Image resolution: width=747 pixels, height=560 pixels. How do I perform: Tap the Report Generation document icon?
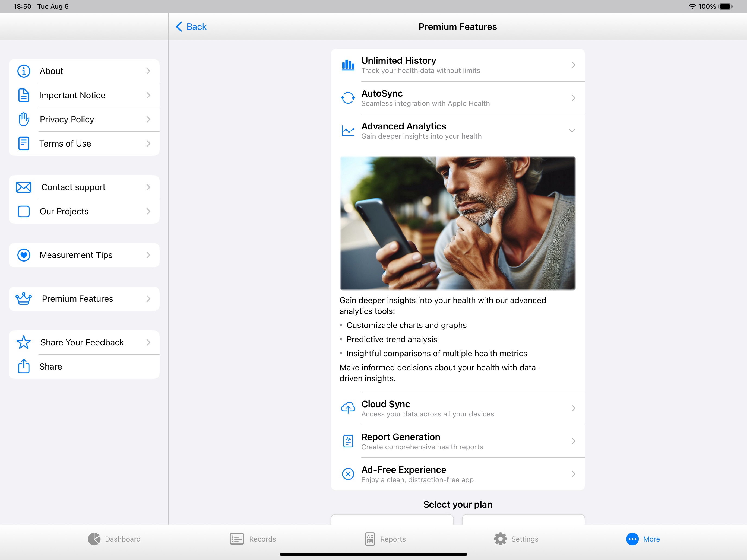[x=348, y=441]
